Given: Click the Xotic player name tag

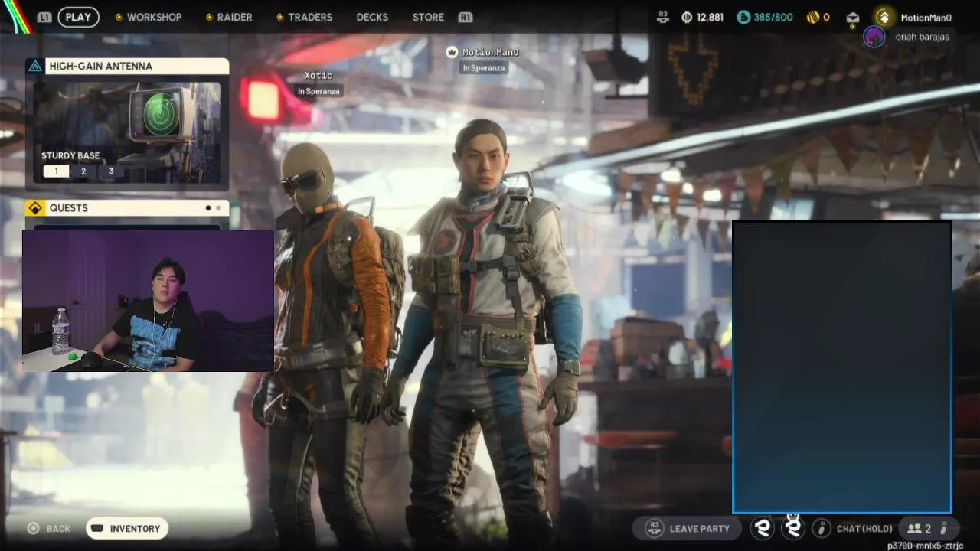Looking at the screenshot, I should (318, 75).
